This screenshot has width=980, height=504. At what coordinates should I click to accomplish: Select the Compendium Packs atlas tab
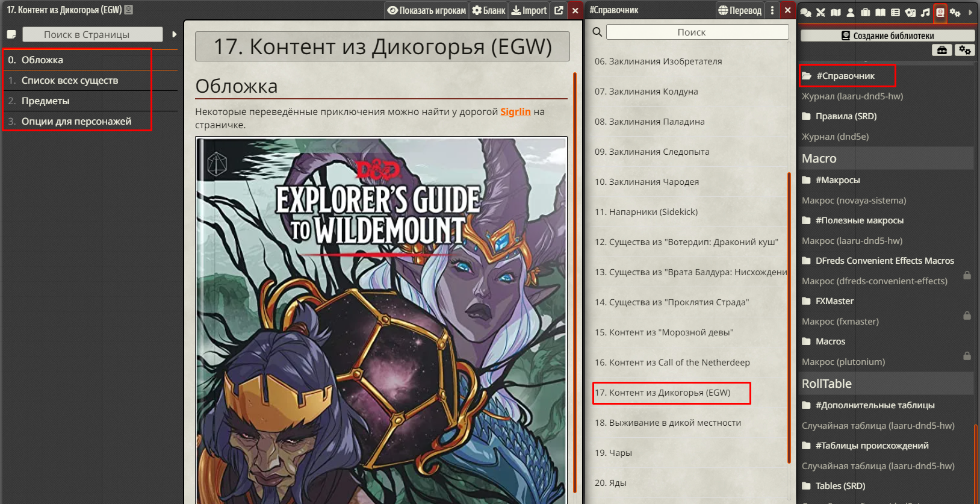[x=940, y=12]
